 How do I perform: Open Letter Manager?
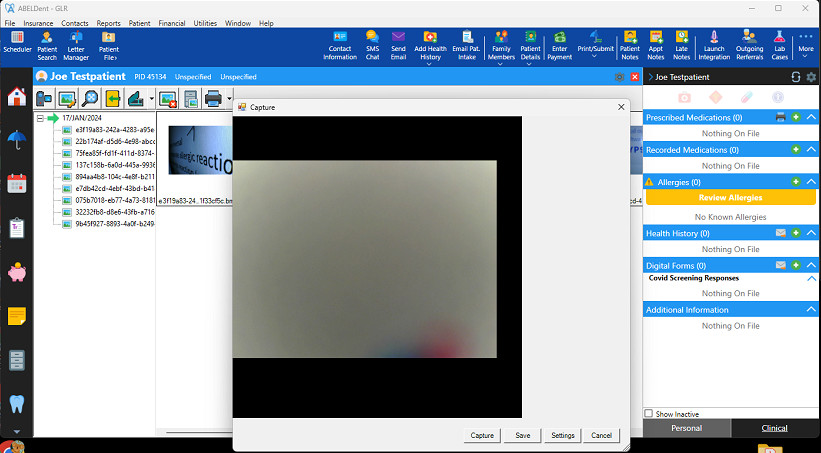(76, 46)
